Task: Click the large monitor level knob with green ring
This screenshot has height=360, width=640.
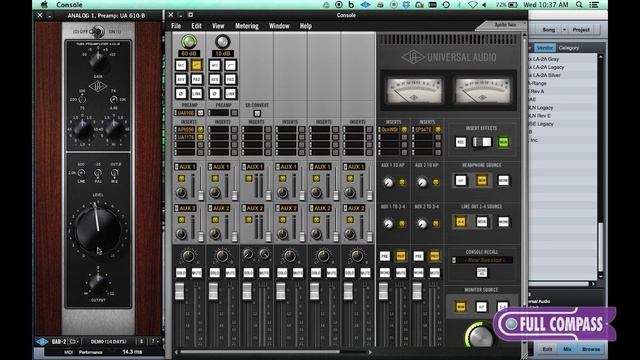Action: (480, 336)
